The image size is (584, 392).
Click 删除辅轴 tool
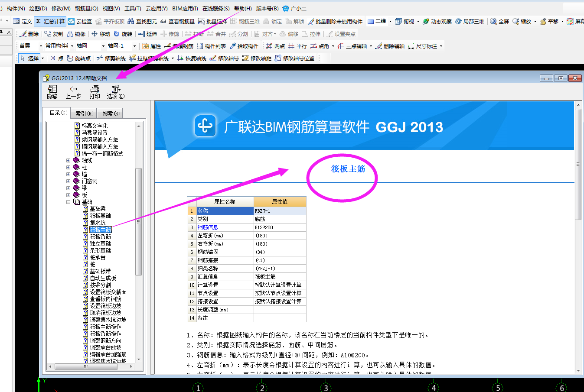390,46
